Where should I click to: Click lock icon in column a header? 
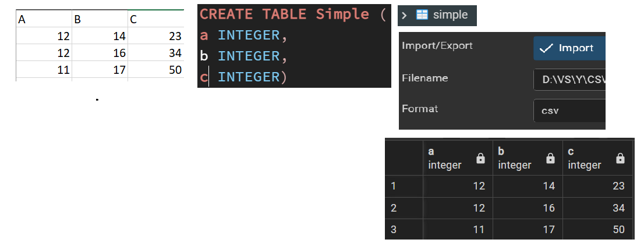point(480,158)
